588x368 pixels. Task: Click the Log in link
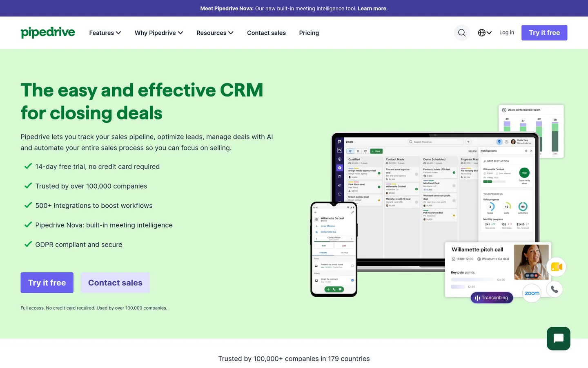click(507, 33)
